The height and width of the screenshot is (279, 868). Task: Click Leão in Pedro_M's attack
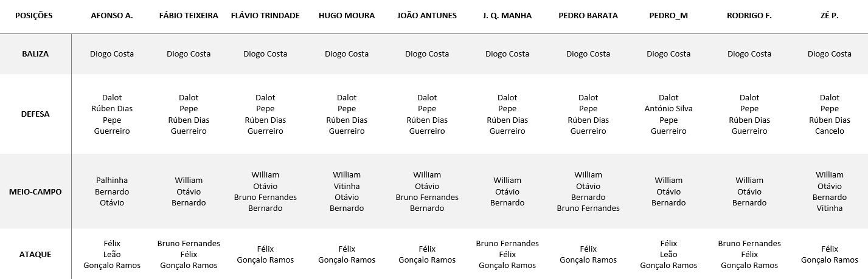click(x=668, y=254)
